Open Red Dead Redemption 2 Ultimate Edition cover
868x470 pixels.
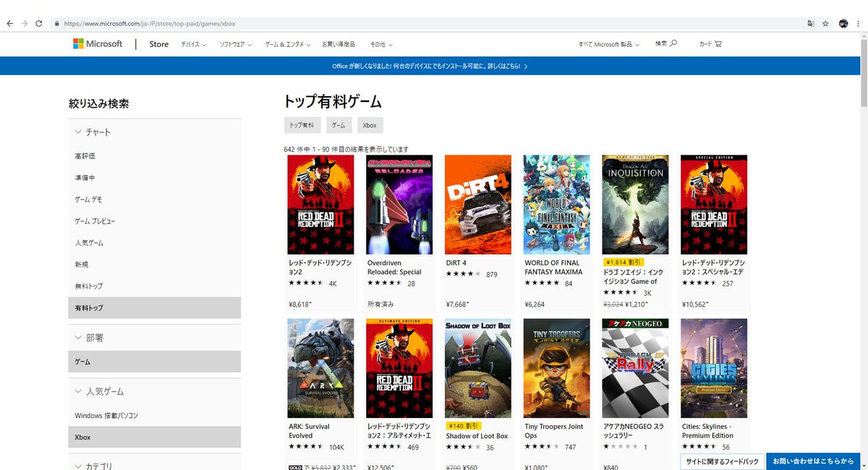point(399,369)
